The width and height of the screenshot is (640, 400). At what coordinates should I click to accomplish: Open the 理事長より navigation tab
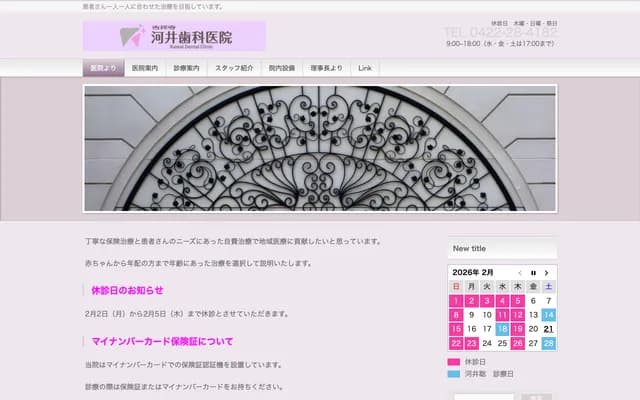pos(327,68)
